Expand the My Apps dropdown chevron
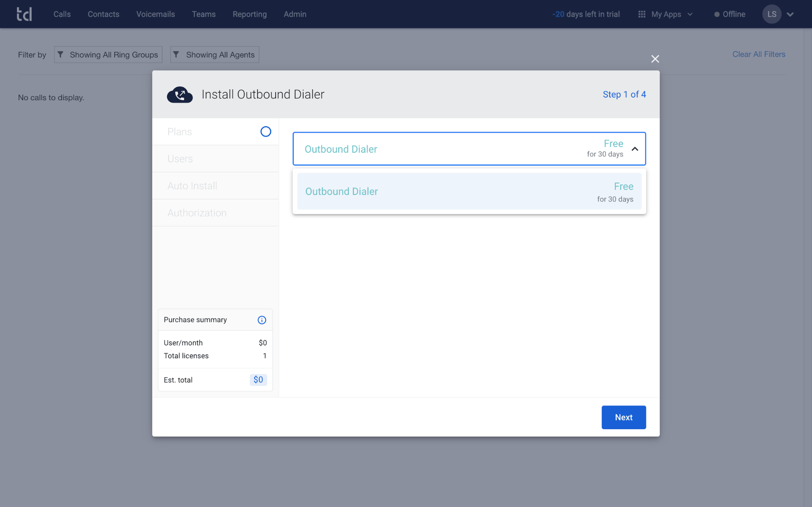Viewport: 812px width, 507px height. coord(690,14)
